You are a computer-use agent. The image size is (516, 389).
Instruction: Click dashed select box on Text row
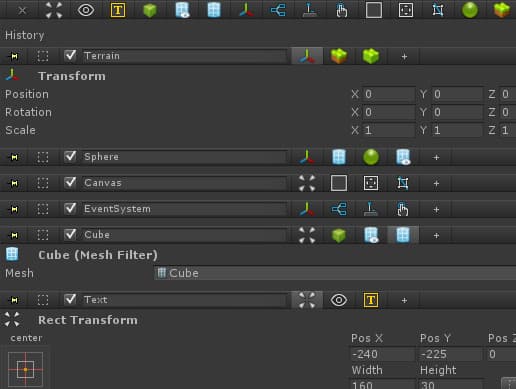point(43,300)
